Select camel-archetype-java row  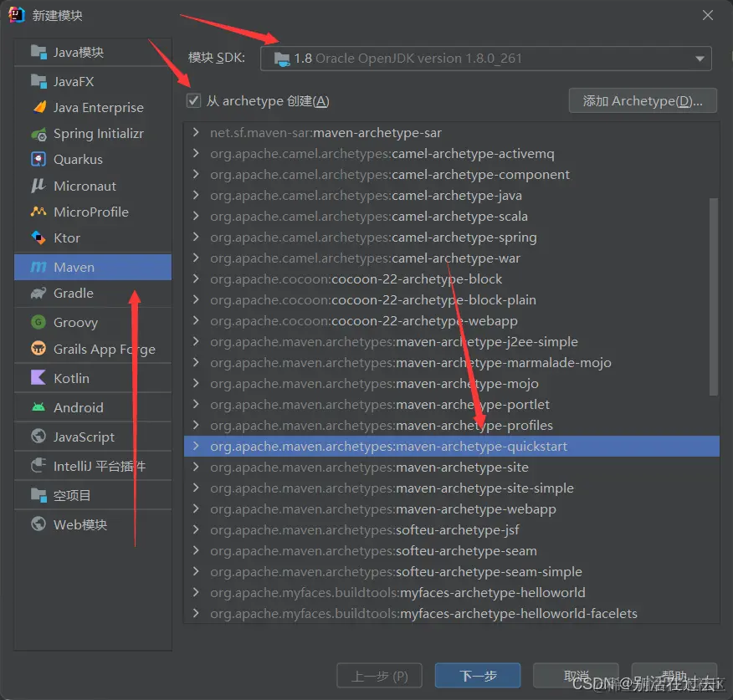452,196
